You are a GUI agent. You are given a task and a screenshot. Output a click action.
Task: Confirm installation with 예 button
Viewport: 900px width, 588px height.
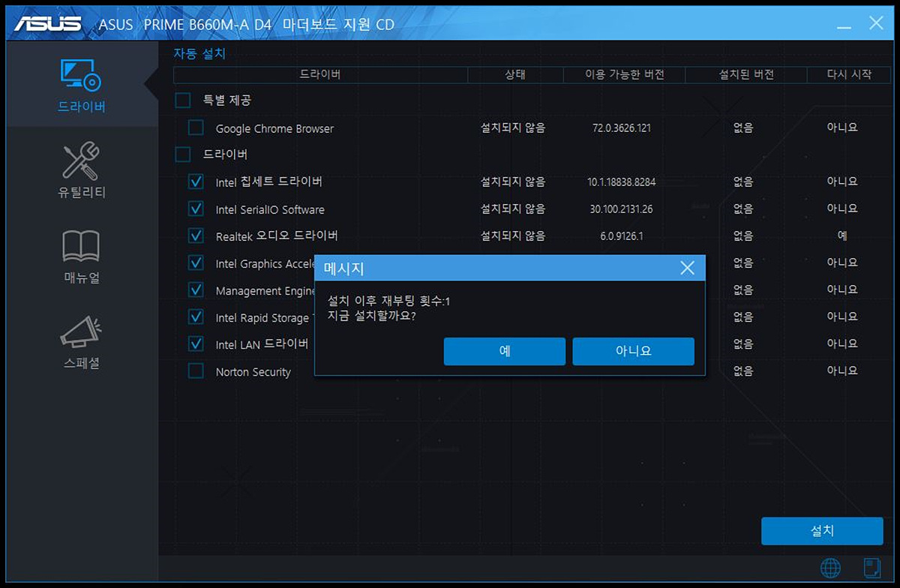[505, 351]
